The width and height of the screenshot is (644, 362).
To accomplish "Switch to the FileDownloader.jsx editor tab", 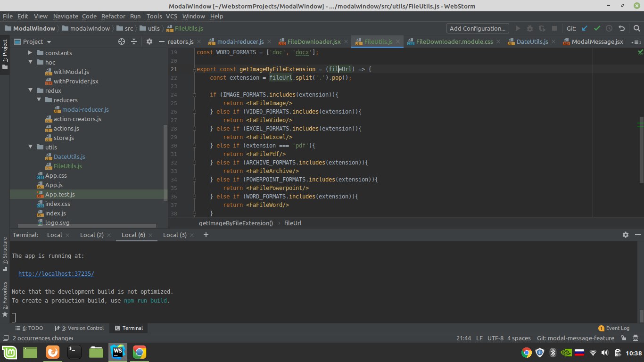I will click(x=314, y=41).
